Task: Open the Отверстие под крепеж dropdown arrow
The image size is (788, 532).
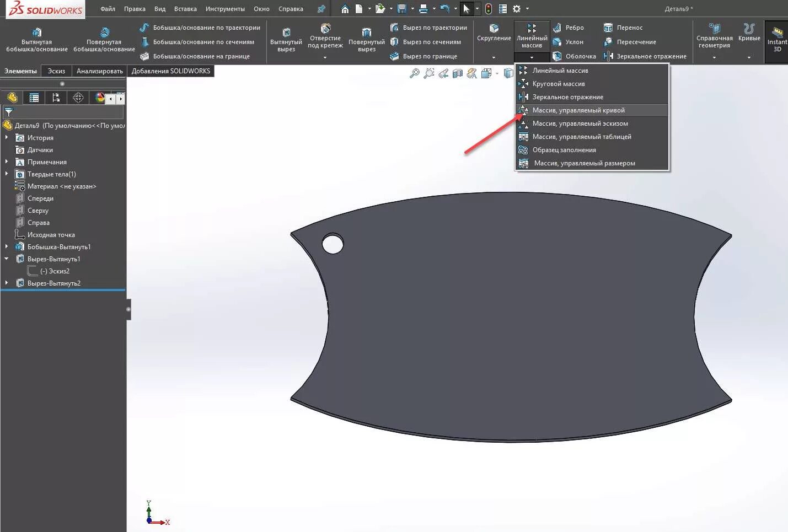Action: coord(325,57)
